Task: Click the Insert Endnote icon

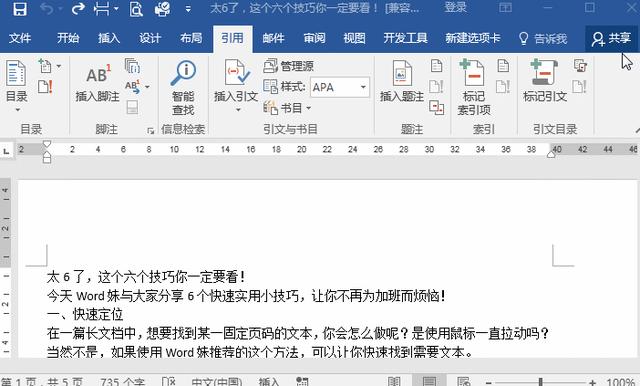Action: pos(132,66)
